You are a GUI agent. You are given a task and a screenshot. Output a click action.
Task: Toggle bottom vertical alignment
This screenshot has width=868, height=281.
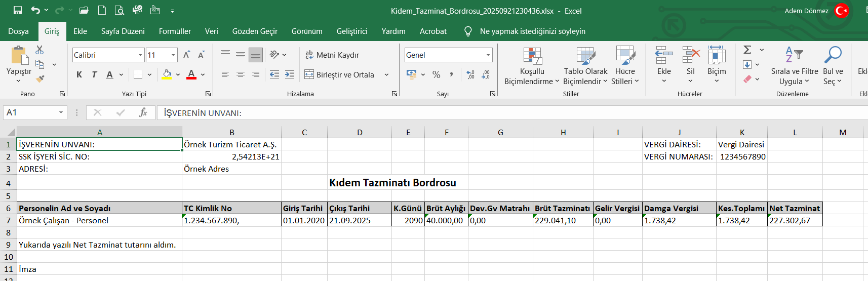[256, 55]
